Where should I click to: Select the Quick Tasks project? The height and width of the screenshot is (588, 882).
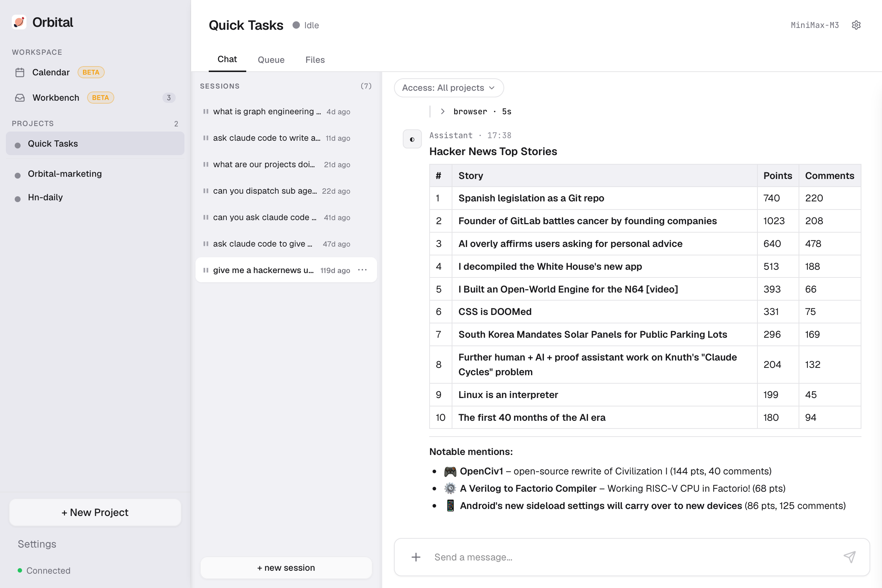pos(95,144)
